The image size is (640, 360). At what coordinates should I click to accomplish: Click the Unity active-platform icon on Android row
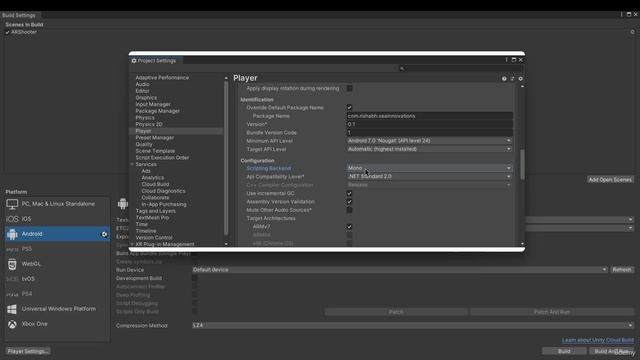(104, 234)
